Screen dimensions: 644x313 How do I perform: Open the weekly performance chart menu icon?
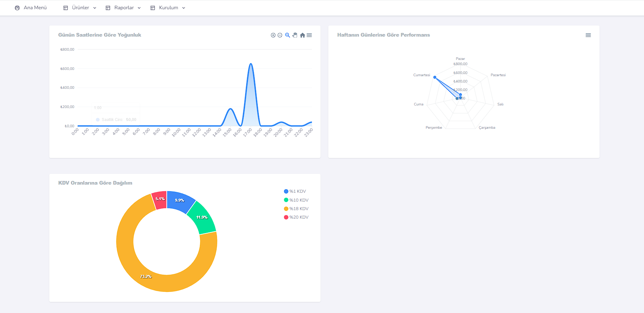pos(588,35)
